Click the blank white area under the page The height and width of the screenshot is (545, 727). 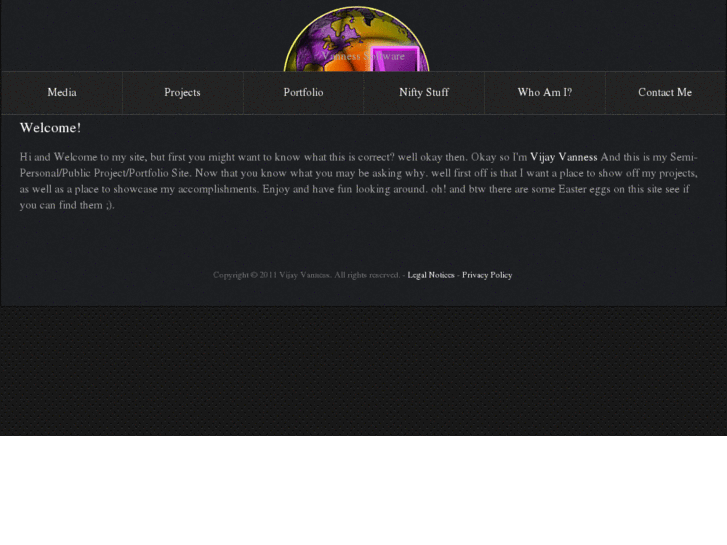[364, 490]
